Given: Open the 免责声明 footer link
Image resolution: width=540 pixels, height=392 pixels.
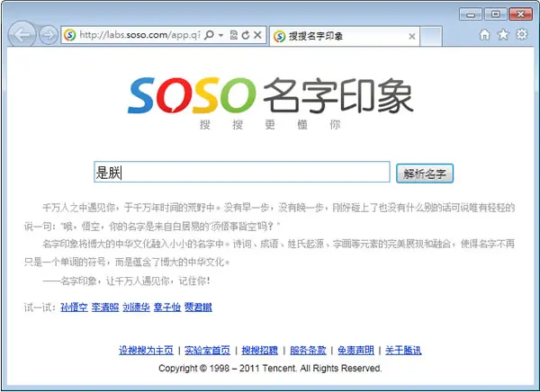Looking at the screenshot, I should 355,351.
